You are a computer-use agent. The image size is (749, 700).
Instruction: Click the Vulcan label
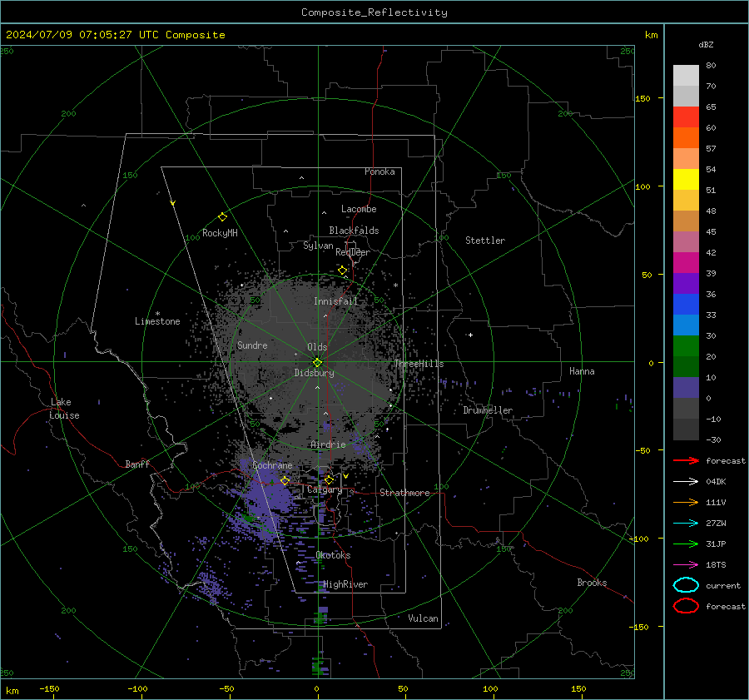tap(424, 618)
